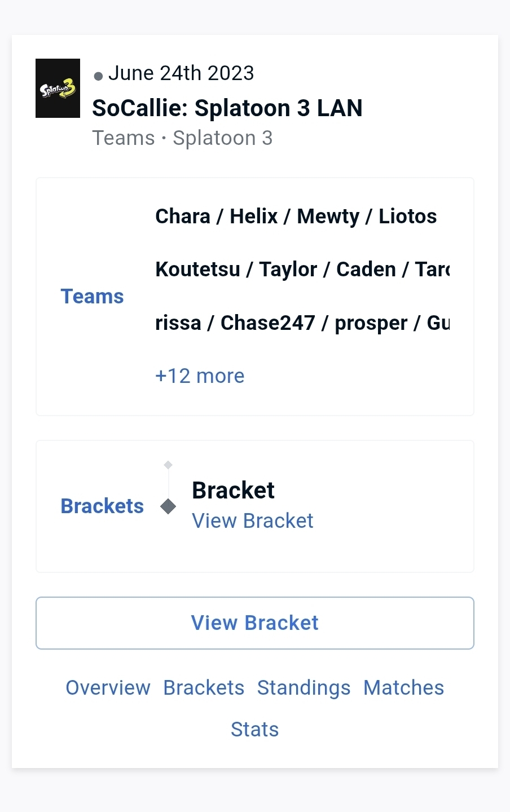Viewport: 510px width, 812px height.
Task: Click the small light diamond bracket marker
Action: 168,465
